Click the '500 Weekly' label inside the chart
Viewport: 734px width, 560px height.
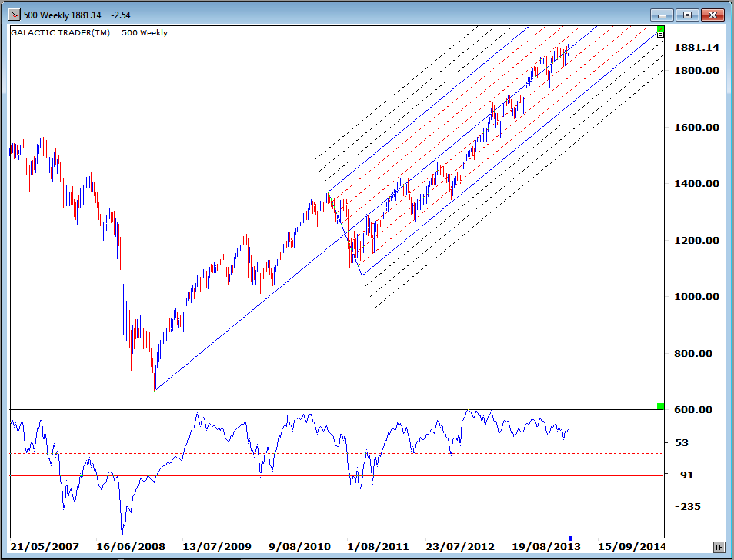144,33
